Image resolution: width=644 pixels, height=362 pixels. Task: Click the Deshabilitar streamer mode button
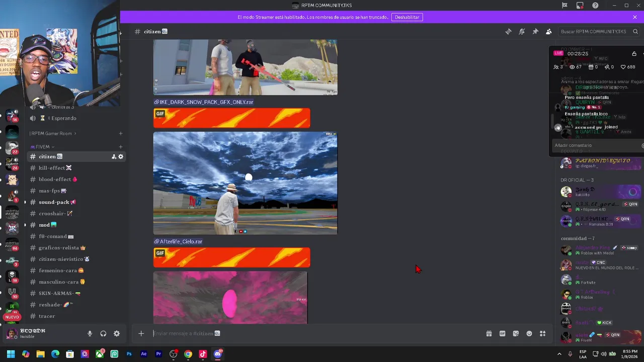tap(407, 17)
